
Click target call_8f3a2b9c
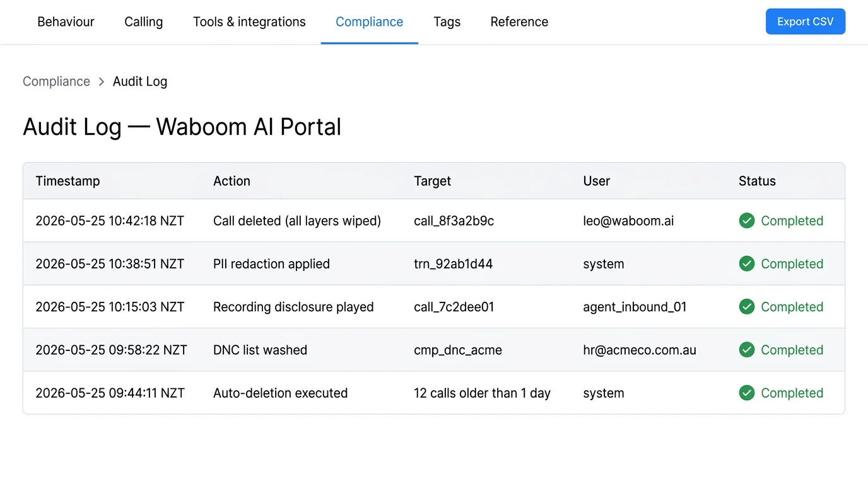point(454,221)
